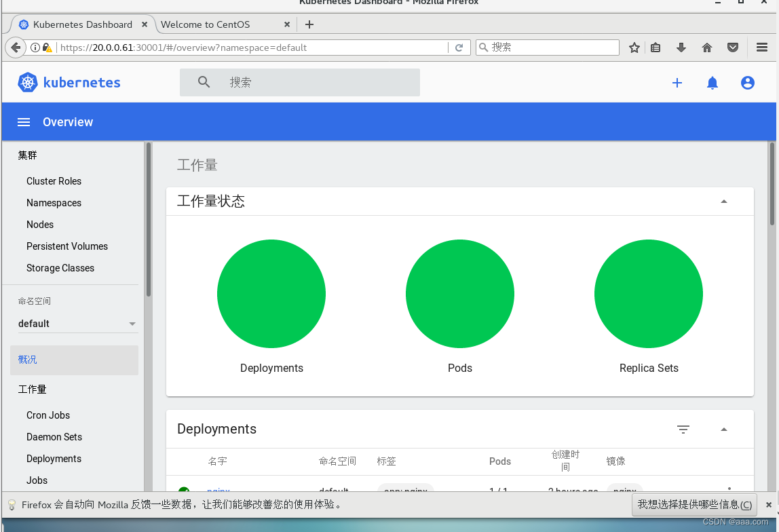Focus the Firefox 搜索 search box

547,47
